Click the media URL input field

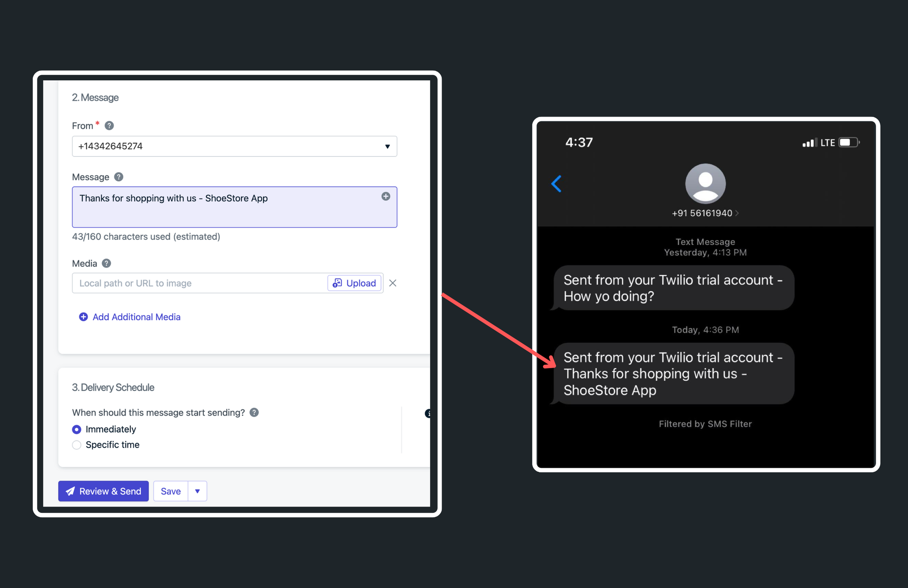tap(200, 283)
